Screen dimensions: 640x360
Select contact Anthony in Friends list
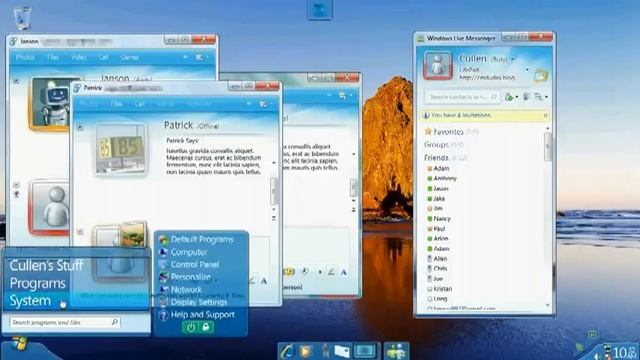point(445,178)
